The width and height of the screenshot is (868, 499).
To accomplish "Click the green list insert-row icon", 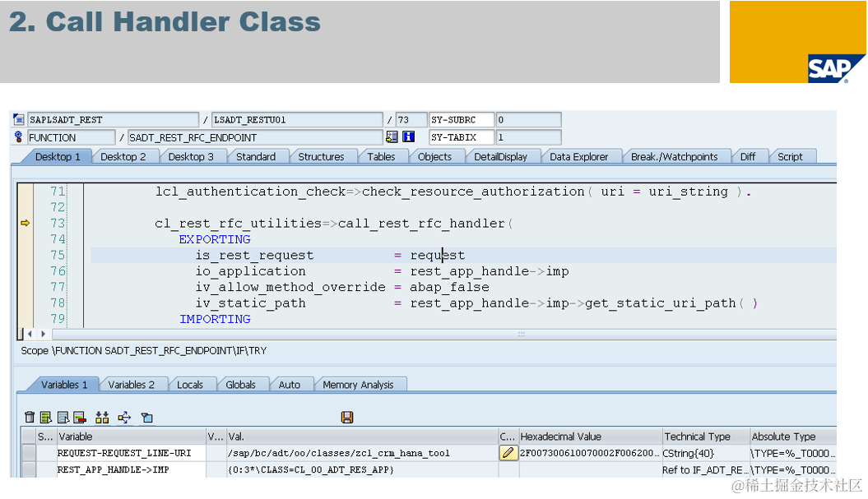I will (46, 418).
